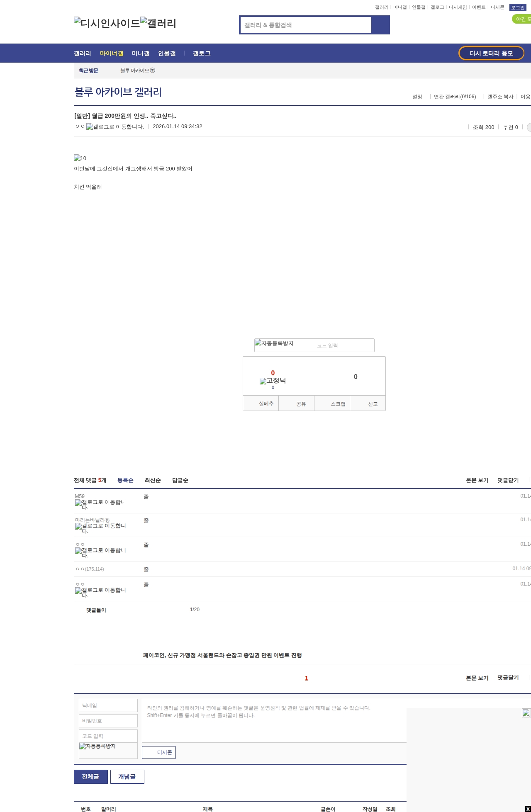Switch to the 전체글 tab

[91, 777]
